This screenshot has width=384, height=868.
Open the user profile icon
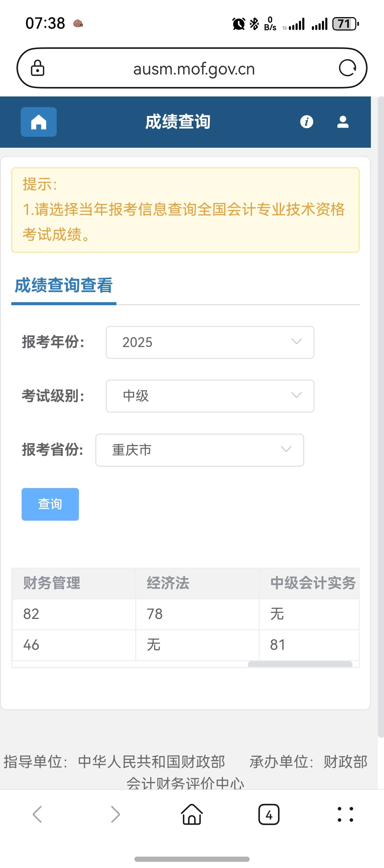[x=343, y=122]
